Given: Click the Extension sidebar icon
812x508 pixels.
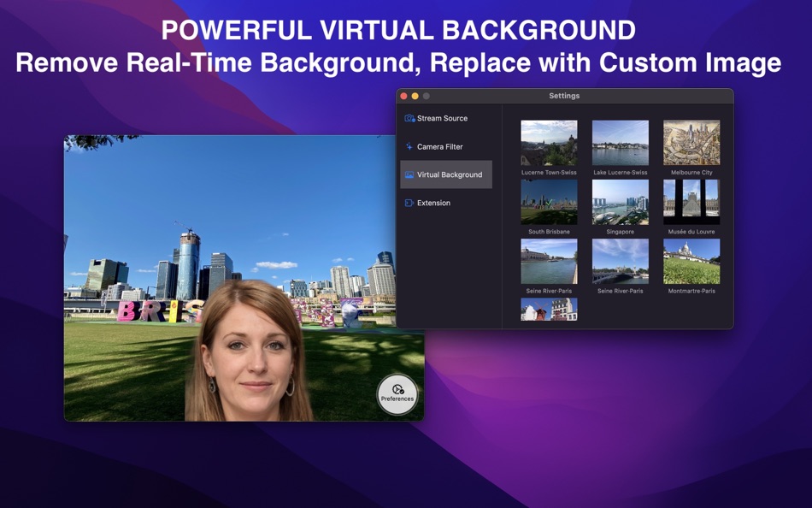Looking at the screenshot, I should (x=409, y=203).
